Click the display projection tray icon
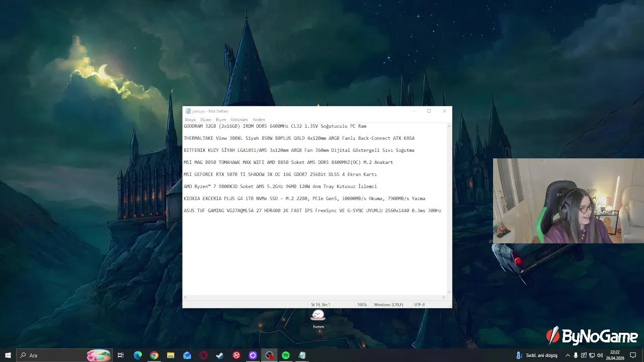644x362 pixels. pos(584,355)
